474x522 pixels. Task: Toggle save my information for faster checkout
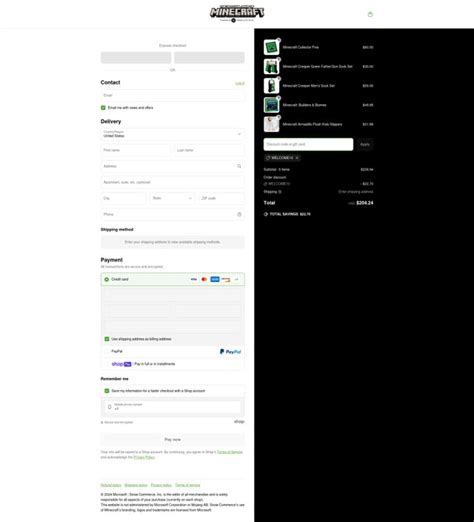(107, 391)
